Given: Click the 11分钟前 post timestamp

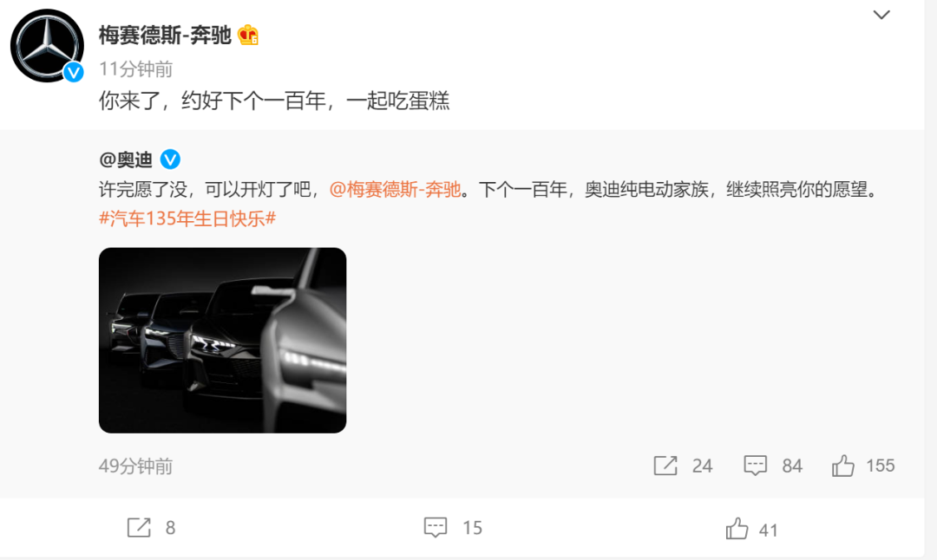Looking at the screenshot, I should 135,69.
